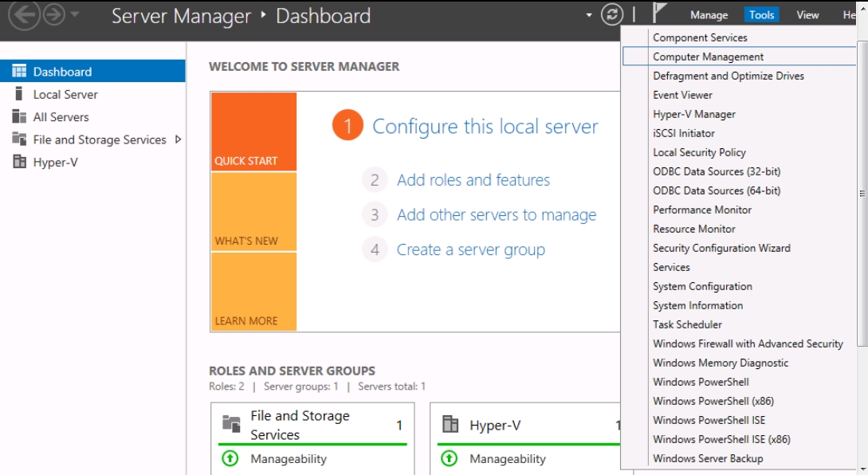Click the Local Server icon
The width and height of the screenshot is (868, 475).
click(19, 94)
